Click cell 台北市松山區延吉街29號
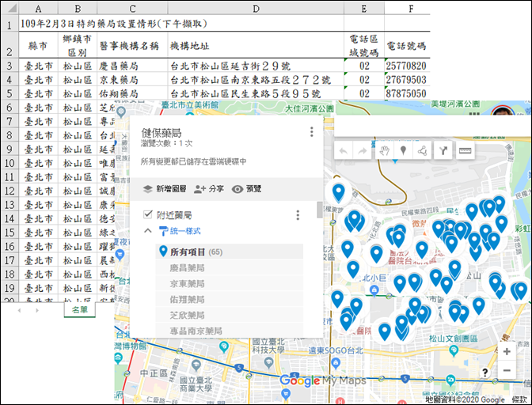 tap(256, 66)
